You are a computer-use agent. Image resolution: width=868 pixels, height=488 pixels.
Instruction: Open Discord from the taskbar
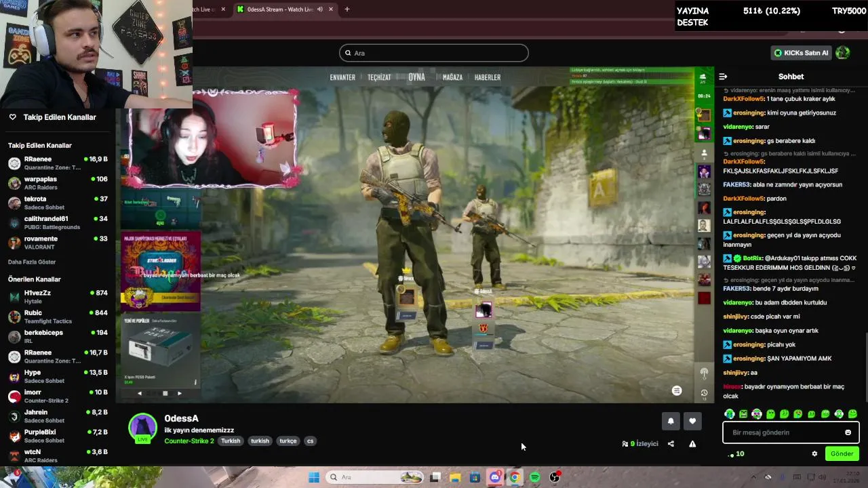[495, 477]
